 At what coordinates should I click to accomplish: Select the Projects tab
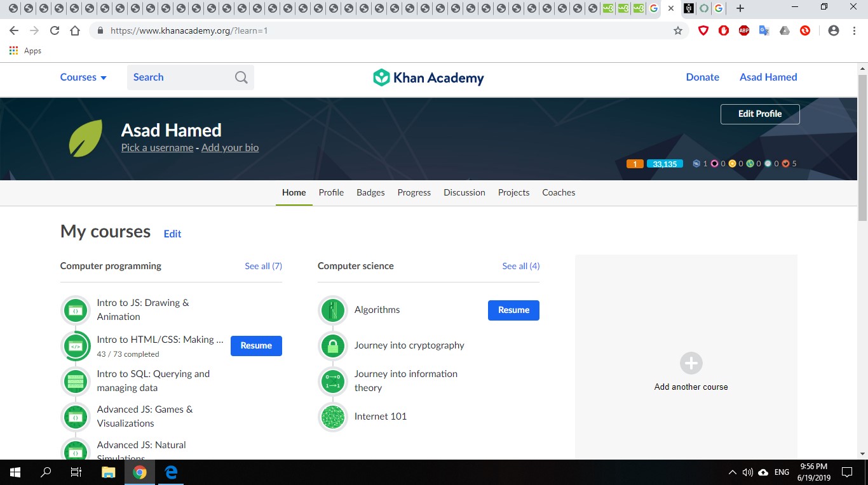(513, 192)
